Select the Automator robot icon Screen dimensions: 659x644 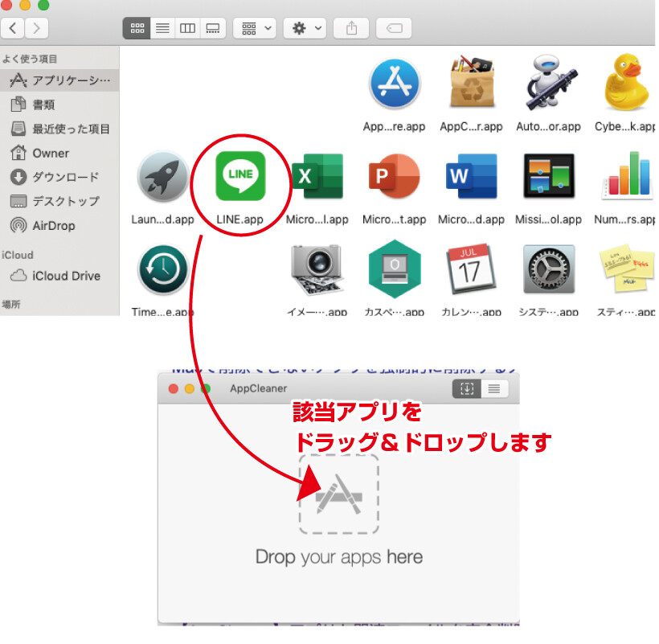click(548, 84)
